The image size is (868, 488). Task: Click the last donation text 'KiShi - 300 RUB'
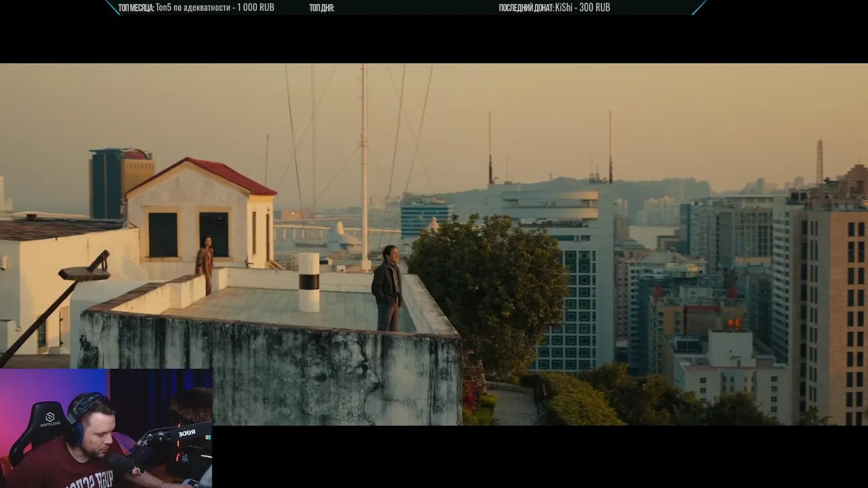tap(583, 7)
